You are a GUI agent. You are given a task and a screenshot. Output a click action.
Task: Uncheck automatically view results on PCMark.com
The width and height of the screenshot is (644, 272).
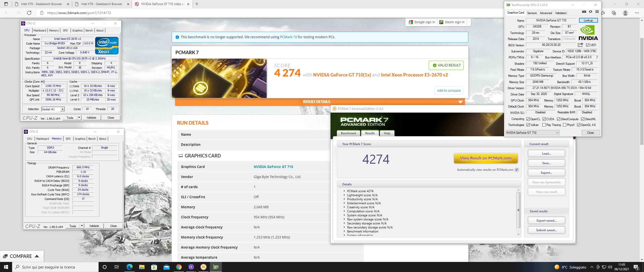pyautogui.click(x=517, y=170)
